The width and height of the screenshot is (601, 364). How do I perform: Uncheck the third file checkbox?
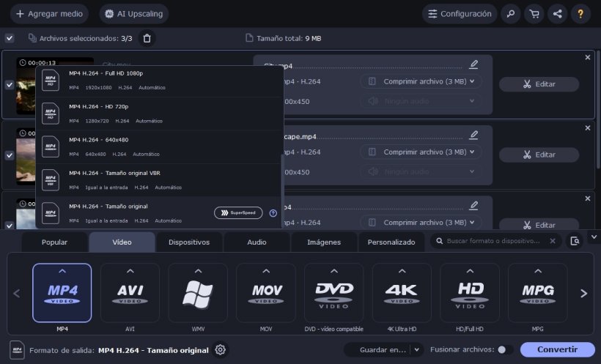pyautogui.click(x=10, y=226)
